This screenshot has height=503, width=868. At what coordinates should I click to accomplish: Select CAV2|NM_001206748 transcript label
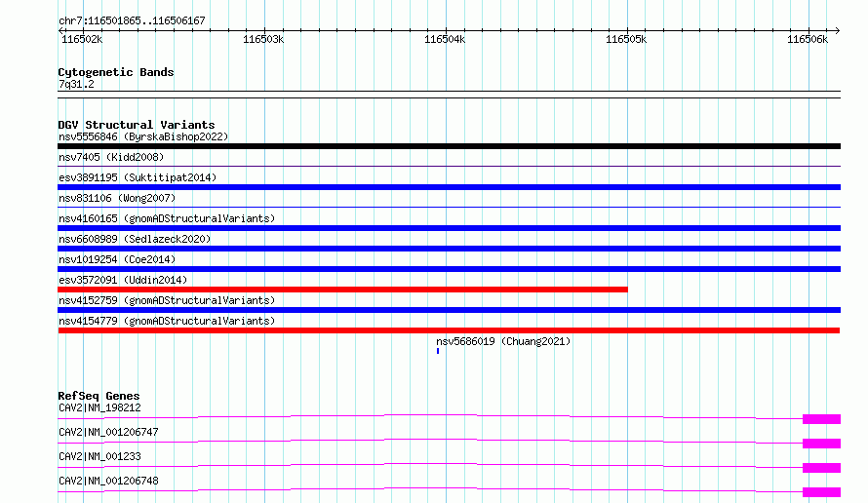108,481
